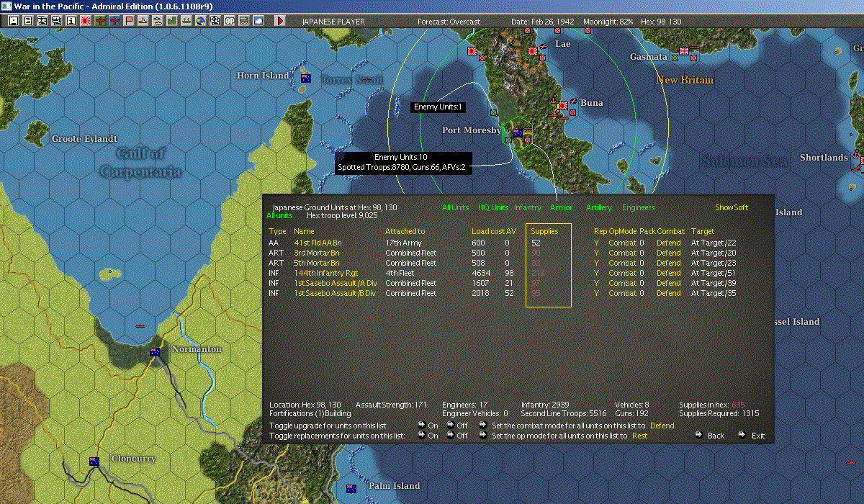Change list-wide combat mode value Defend

(x=662, y=426)
